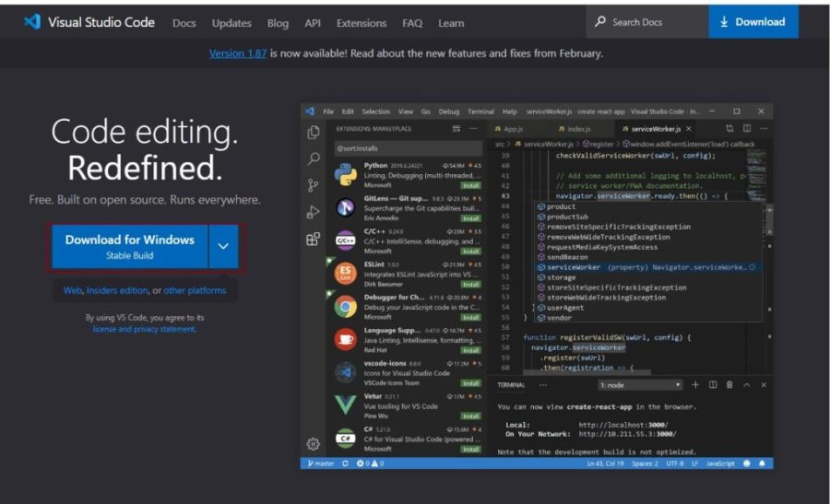Open the Web link
This screenshot has width=830, height=504.
pos(73,290)
